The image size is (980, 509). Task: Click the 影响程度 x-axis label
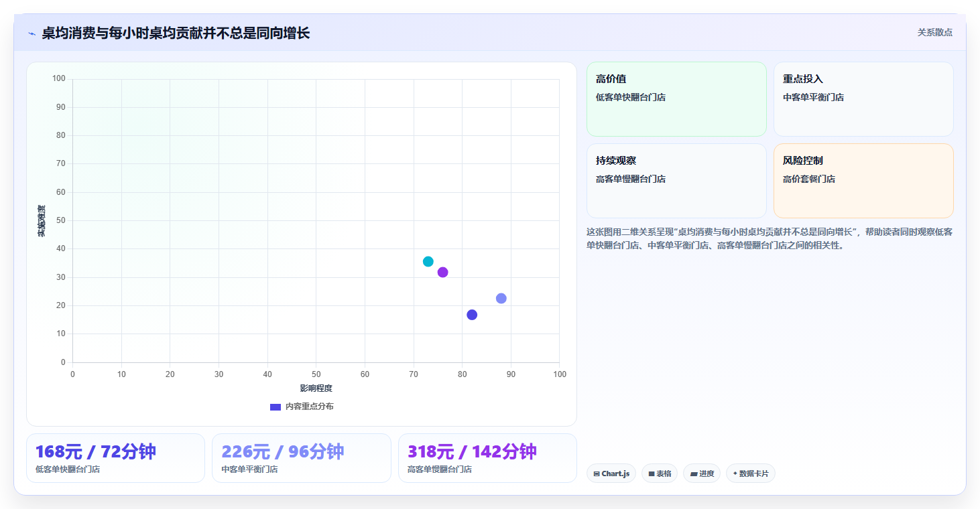tap(316, 388)
